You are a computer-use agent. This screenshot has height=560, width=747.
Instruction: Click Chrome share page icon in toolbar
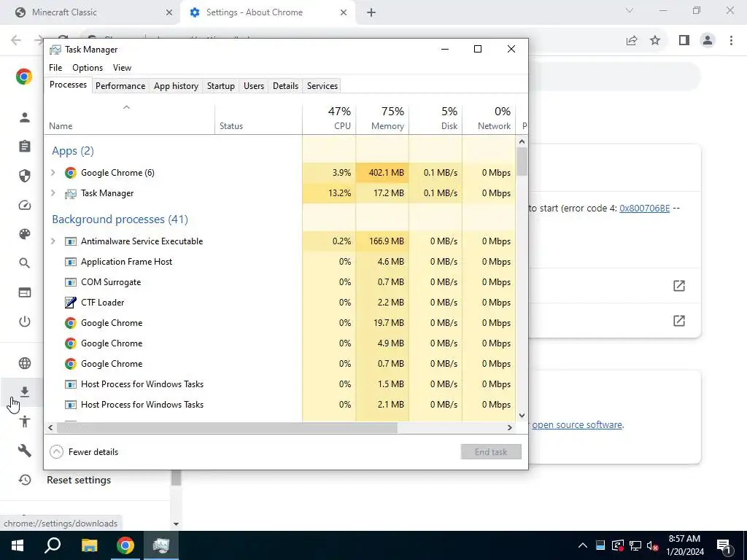click(632, 41)
